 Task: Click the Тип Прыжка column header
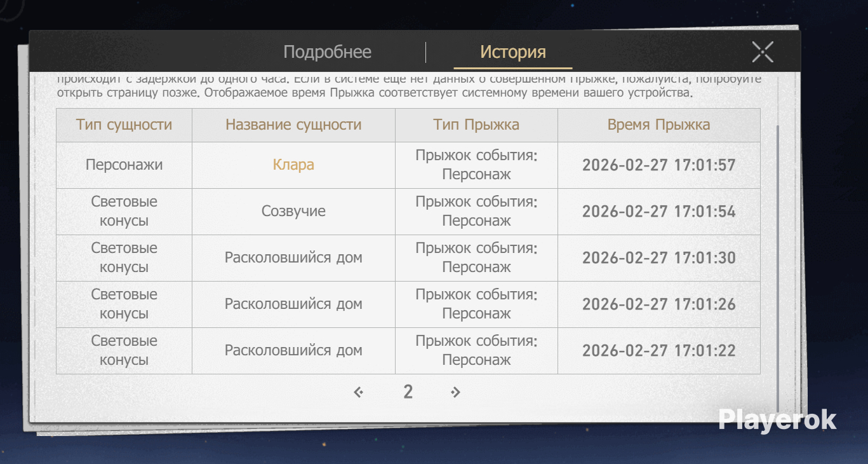coord(476,125)
